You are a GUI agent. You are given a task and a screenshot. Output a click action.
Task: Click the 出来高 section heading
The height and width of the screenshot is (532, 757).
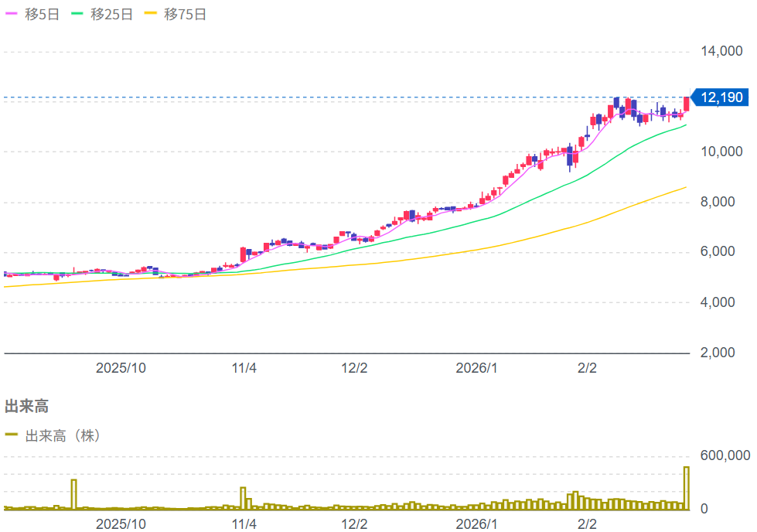click(27, 406)
